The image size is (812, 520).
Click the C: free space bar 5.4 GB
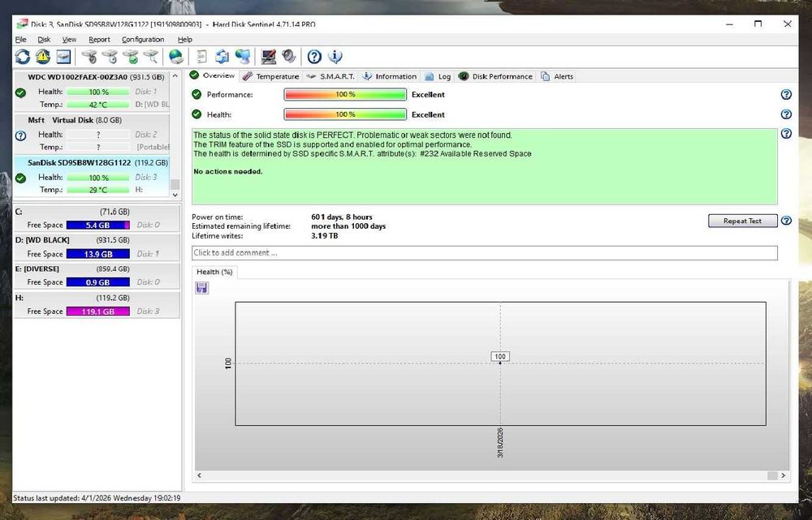click(98, 225)
